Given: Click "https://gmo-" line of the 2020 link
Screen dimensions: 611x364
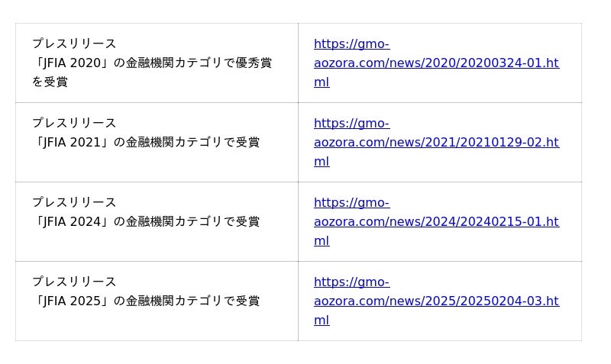Looking at the screenshot, I should coord(351,44).
